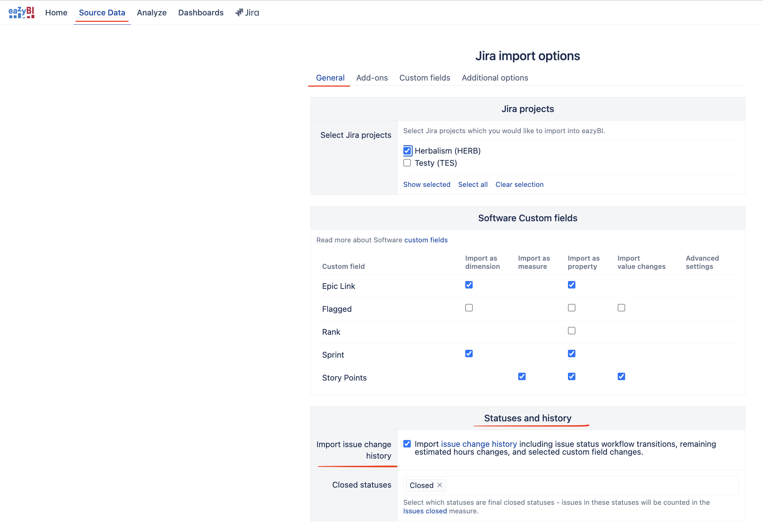The width and height of the screenshot is (763, 532).
Task: Click the 'Statuses and history' heading
Action: click(x=528, y=418)
